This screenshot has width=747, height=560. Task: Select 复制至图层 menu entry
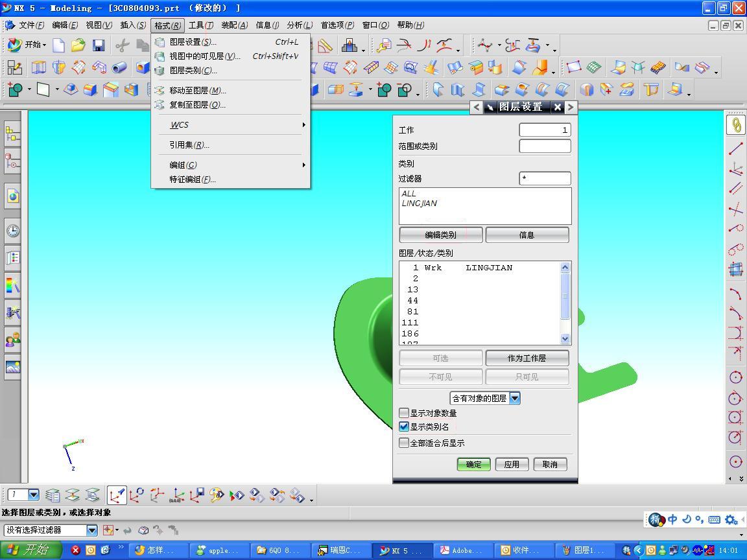click(x=231, y=105)
